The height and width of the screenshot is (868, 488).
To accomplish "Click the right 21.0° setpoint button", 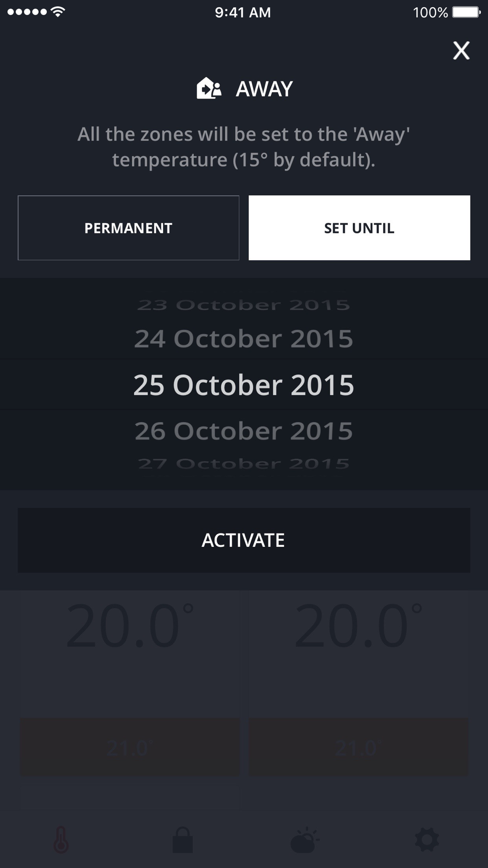I will [359, 747].
